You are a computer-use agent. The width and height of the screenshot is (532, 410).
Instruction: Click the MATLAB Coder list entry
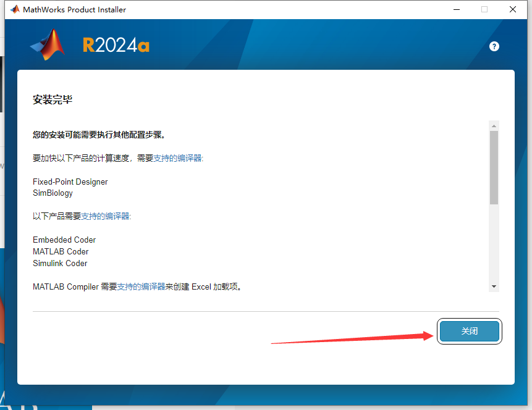point(60,251)
